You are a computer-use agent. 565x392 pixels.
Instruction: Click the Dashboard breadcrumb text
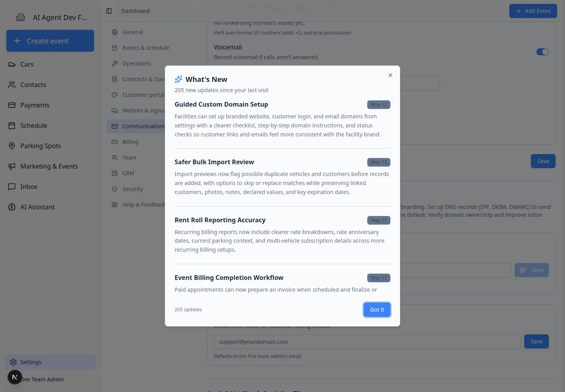[x=135, y=11]
